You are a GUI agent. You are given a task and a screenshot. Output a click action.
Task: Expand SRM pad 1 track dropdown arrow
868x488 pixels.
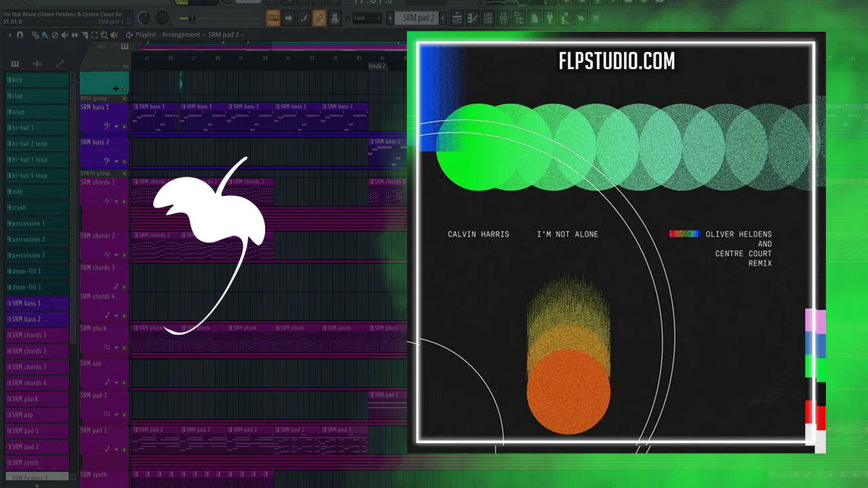(x=117, y=414)
